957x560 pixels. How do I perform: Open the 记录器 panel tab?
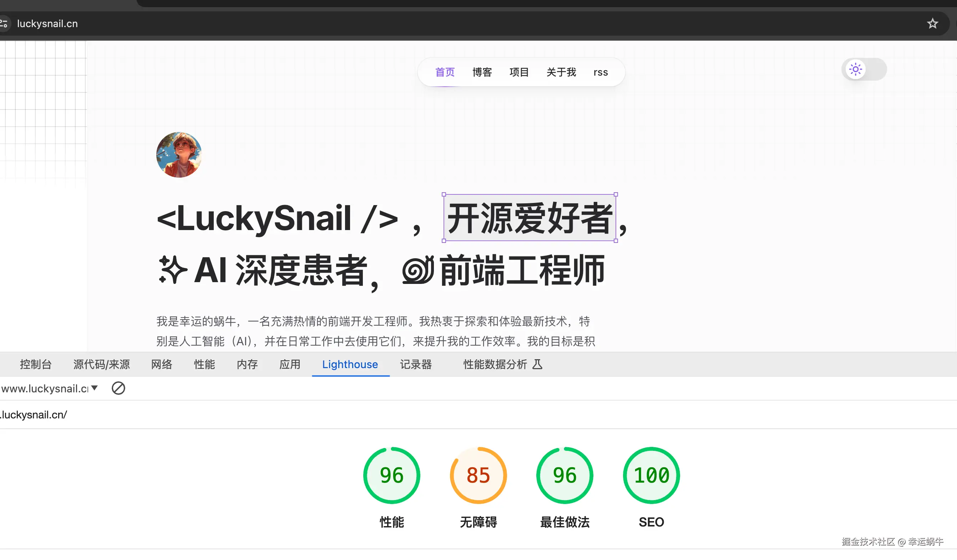416,365
